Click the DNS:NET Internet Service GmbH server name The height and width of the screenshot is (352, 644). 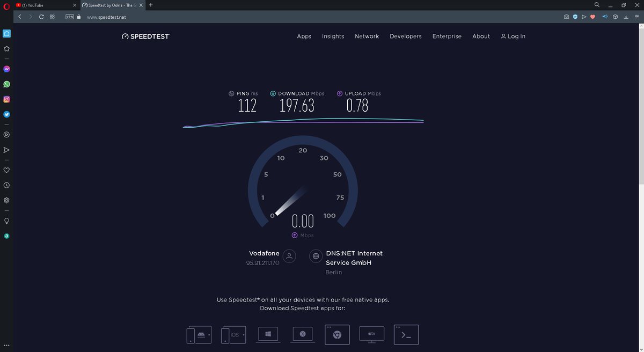pos(354,258)
